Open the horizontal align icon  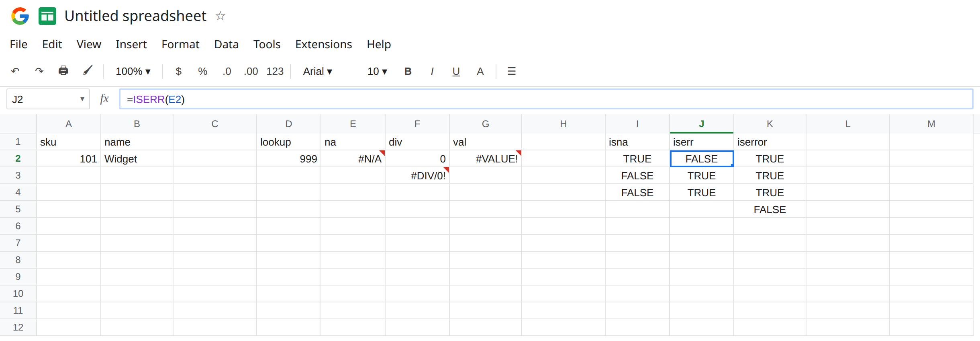tap(511, 71)
